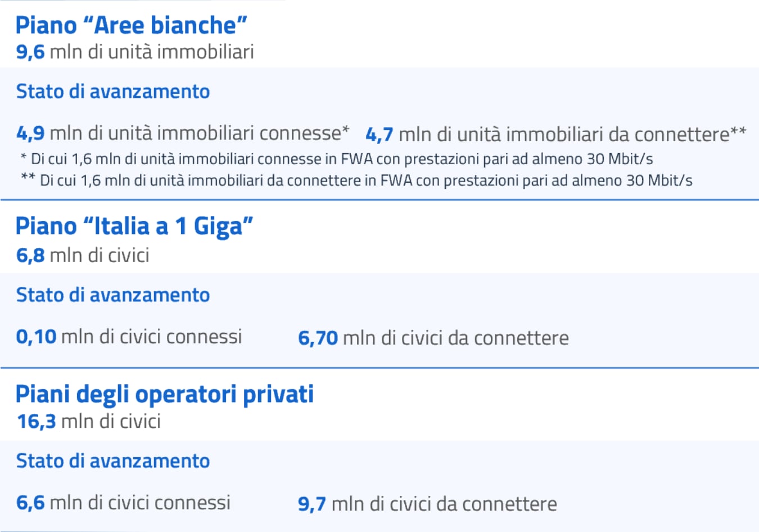
Task: Click the divider line above Italia a 1 Giga
Action: point(379,200)
